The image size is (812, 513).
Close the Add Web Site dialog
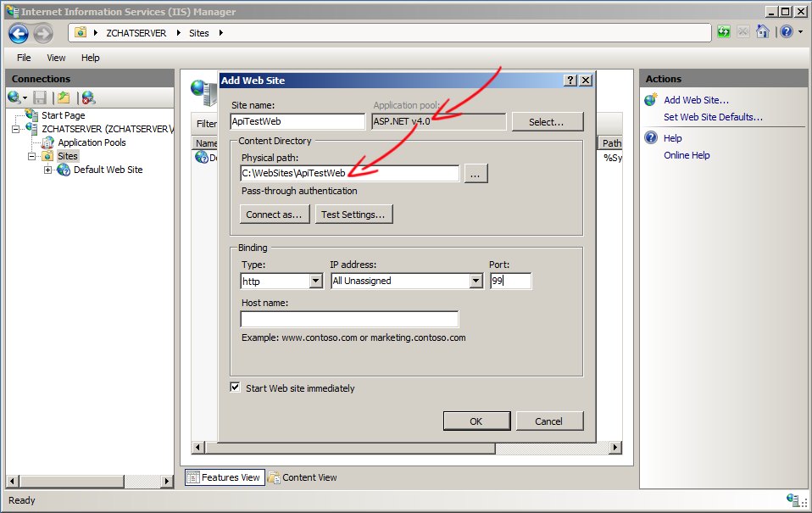(586, 81)
